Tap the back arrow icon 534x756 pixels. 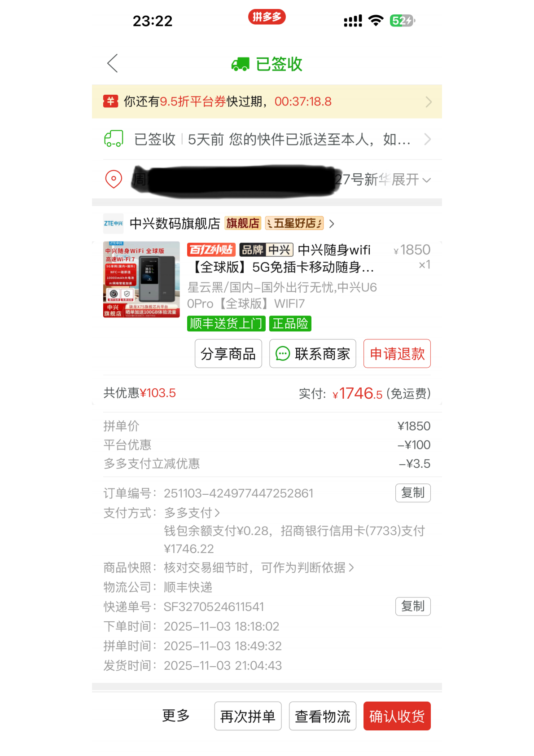tap(113, 63)
